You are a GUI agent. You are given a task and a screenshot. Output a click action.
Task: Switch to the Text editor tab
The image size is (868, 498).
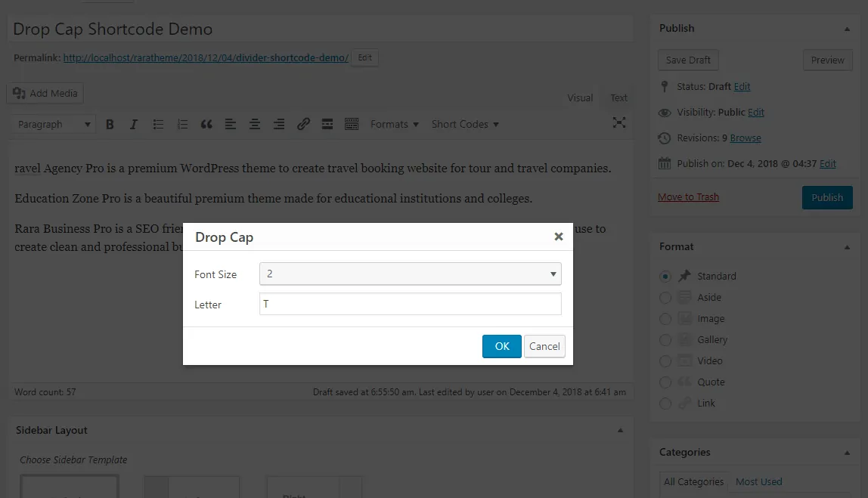pos(618,97)
